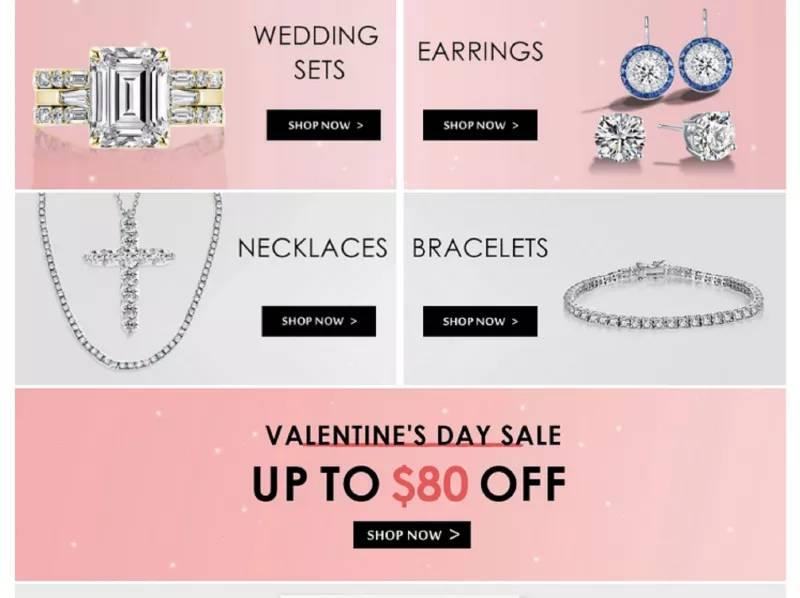Open the Wedding Sets heading

316,52
